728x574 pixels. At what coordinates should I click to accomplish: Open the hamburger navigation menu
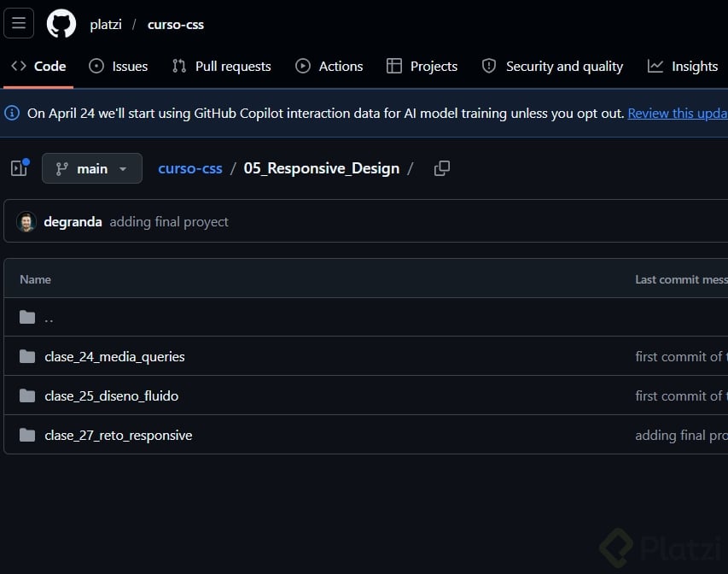tap(19, 24)
